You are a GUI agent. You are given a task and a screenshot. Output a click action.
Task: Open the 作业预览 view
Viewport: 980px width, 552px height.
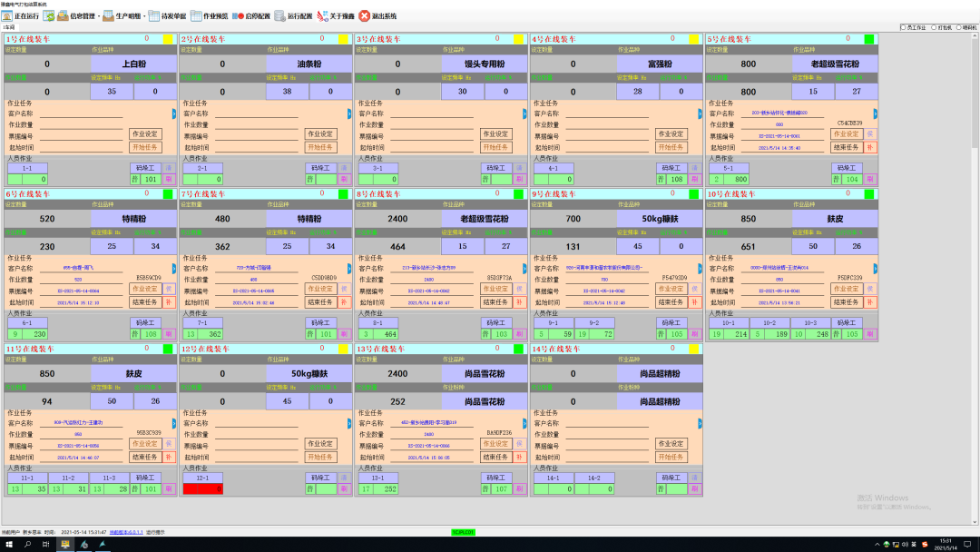pyautogui.click(x=210, y=15)
